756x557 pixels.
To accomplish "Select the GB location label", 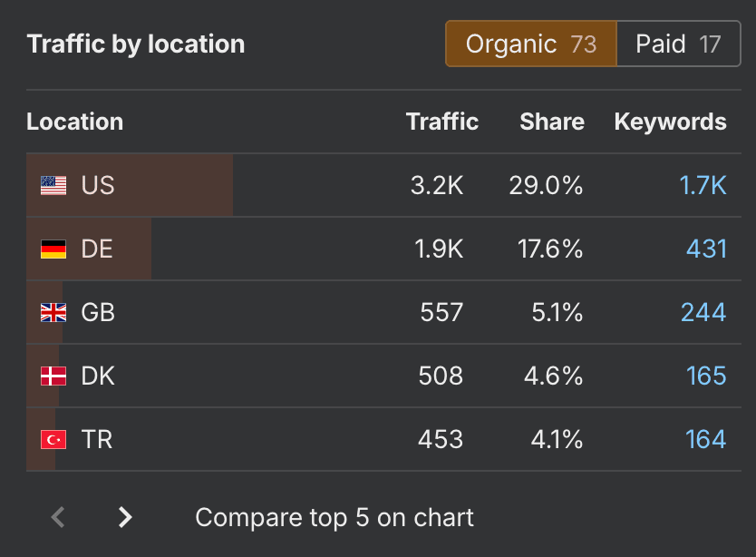I will 98,312.
